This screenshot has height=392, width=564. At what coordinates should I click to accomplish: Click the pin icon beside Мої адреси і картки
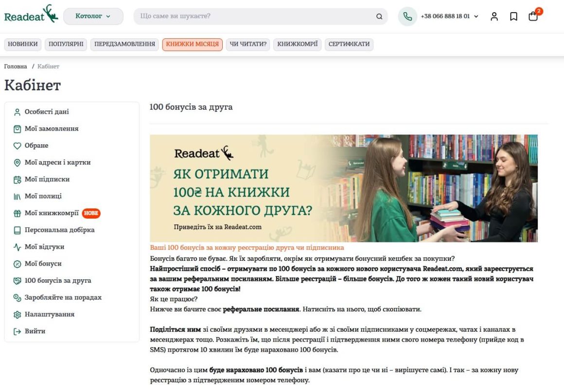click(17, 163)
